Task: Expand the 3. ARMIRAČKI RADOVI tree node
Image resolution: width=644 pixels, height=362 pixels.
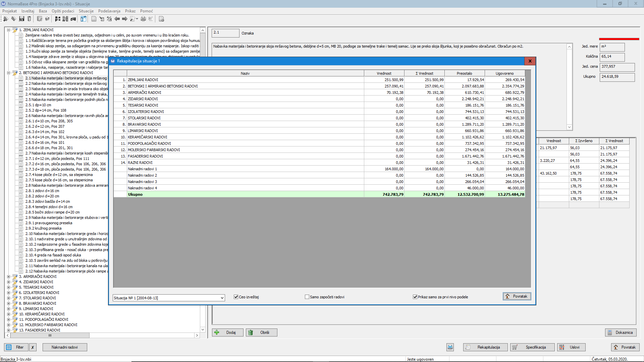Action: click(9, 277)
